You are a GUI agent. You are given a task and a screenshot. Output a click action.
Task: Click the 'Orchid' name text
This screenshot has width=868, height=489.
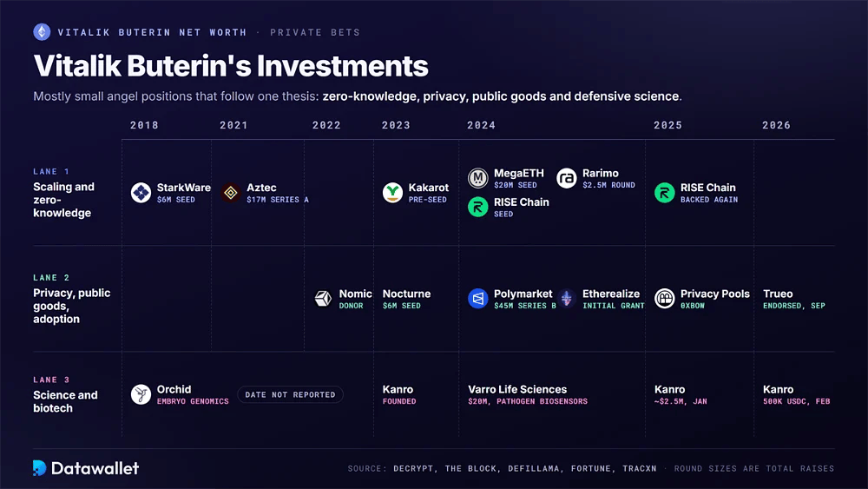click(x=174, y=389)
